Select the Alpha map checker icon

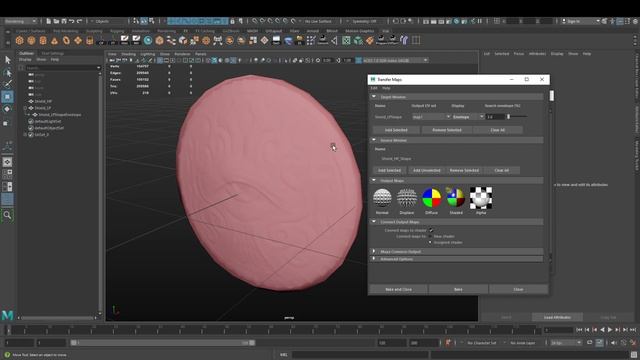coord(481,198)
